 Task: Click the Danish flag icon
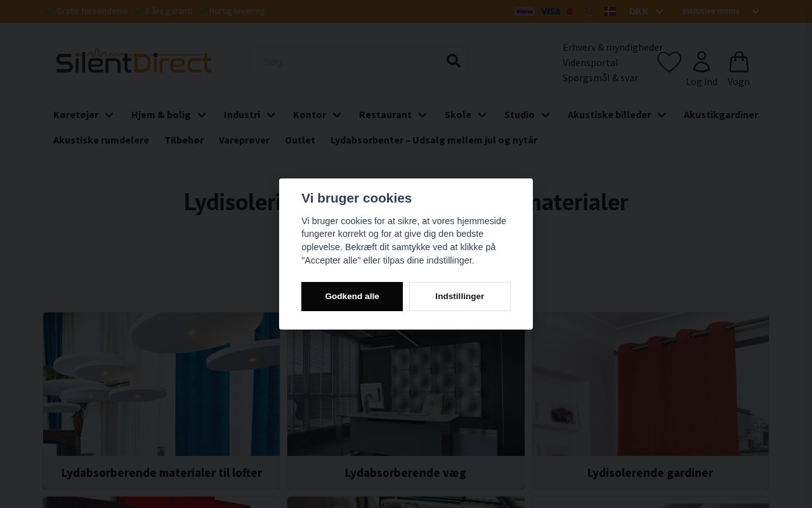point(610,11)
